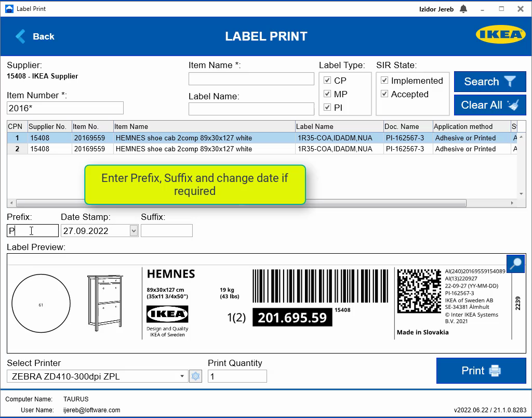The image size is (532, 418).
Task: Sort by CPN column header
Action: pyautogui.click(x=17, y=126)
